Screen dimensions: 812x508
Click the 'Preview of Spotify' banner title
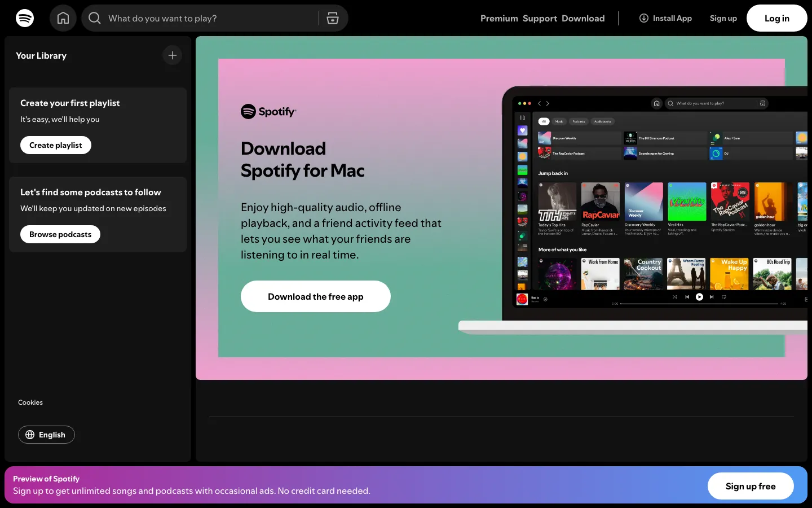46,479
